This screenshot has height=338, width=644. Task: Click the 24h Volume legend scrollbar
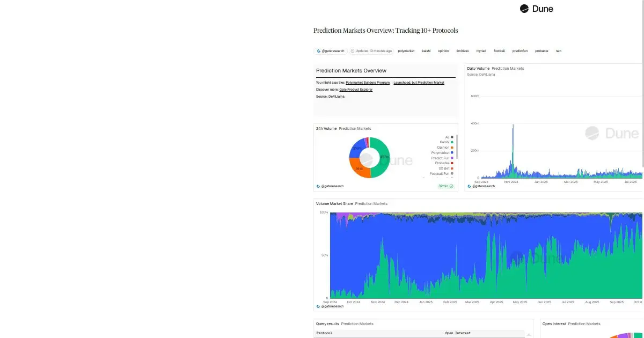pos(457,146)
